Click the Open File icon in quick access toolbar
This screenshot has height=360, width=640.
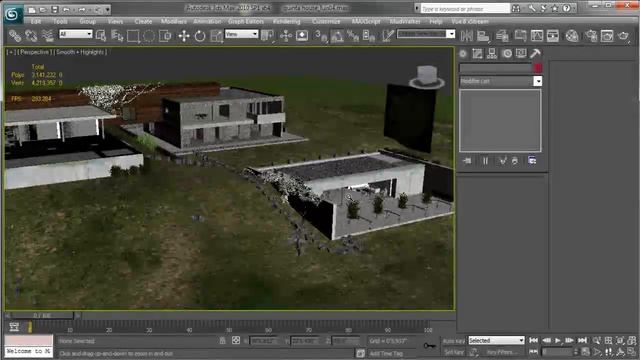click(x=43, y=9)
